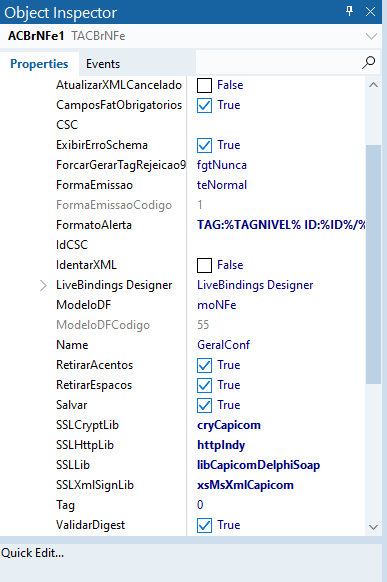Click the CSC value input field
The width and height of the screenshot is (387, 582).
click(276, 125)
